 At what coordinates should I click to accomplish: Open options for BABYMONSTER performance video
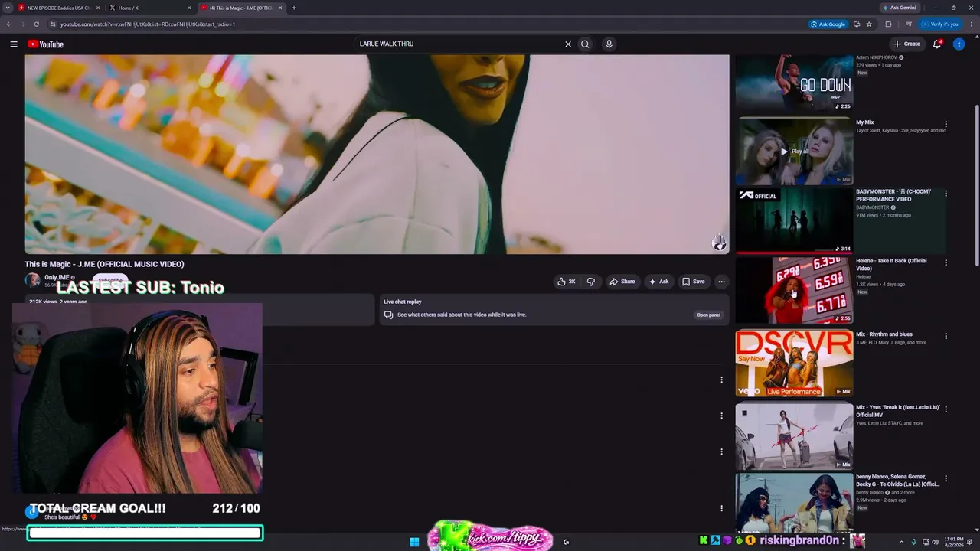tap(946, 194)
